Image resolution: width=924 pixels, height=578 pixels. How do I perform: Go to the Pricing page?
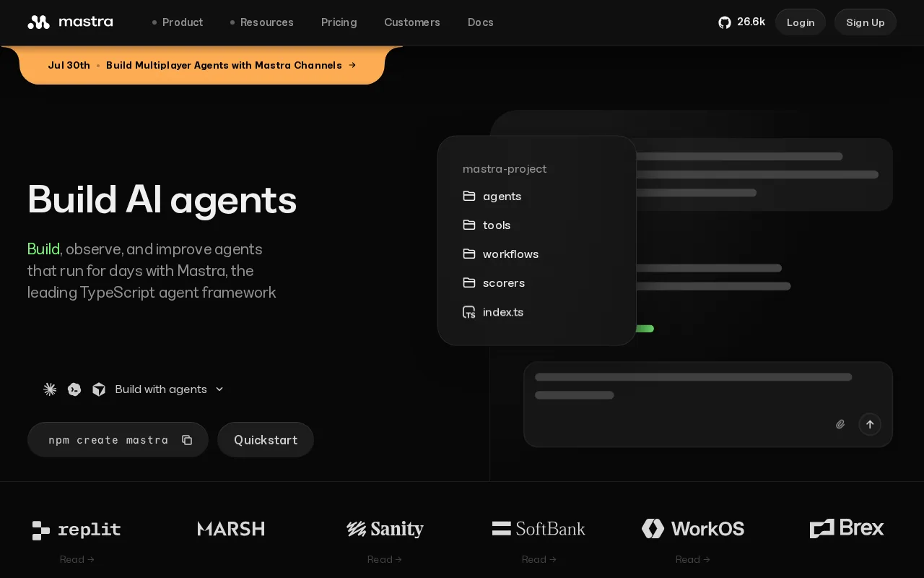point(339,22)
